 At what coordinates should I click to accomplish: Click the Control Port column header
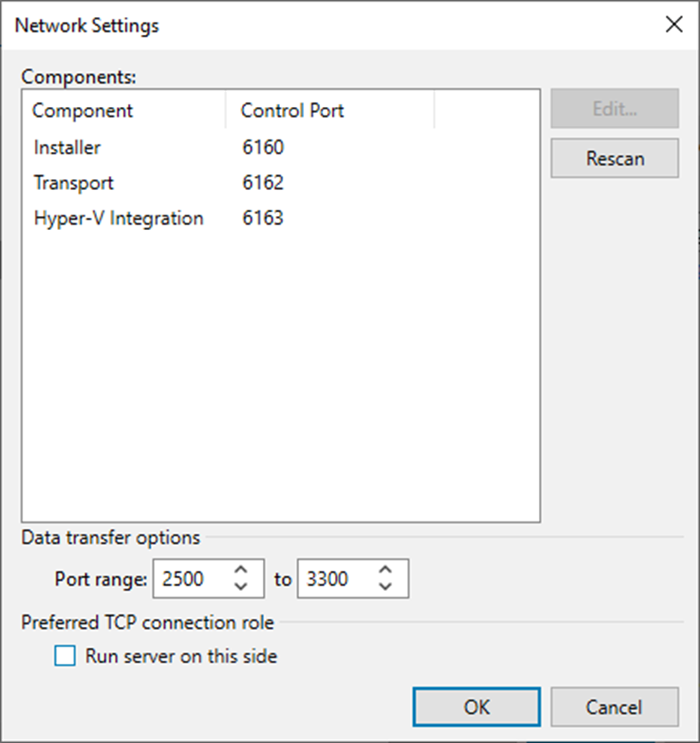click(291, 110)
